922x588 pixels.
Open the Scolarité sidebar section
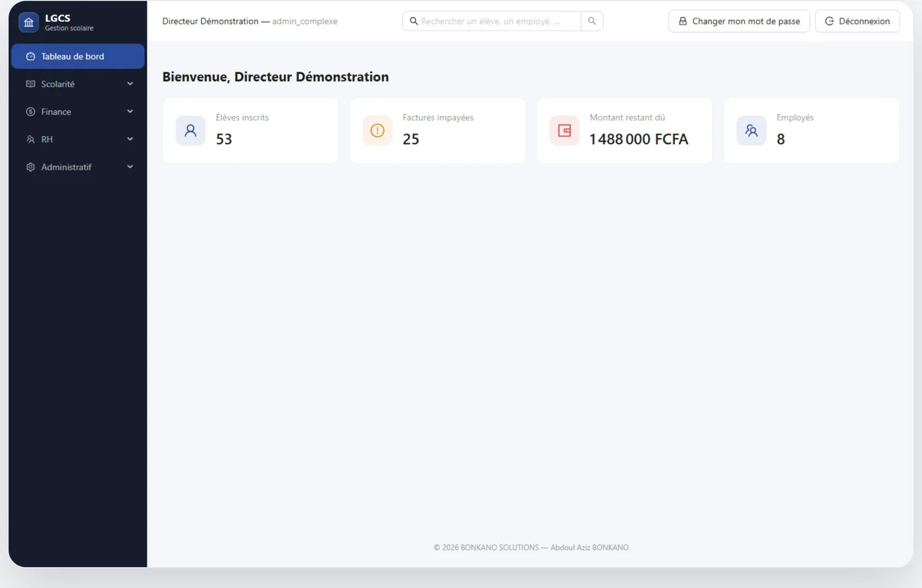[78, 84]
